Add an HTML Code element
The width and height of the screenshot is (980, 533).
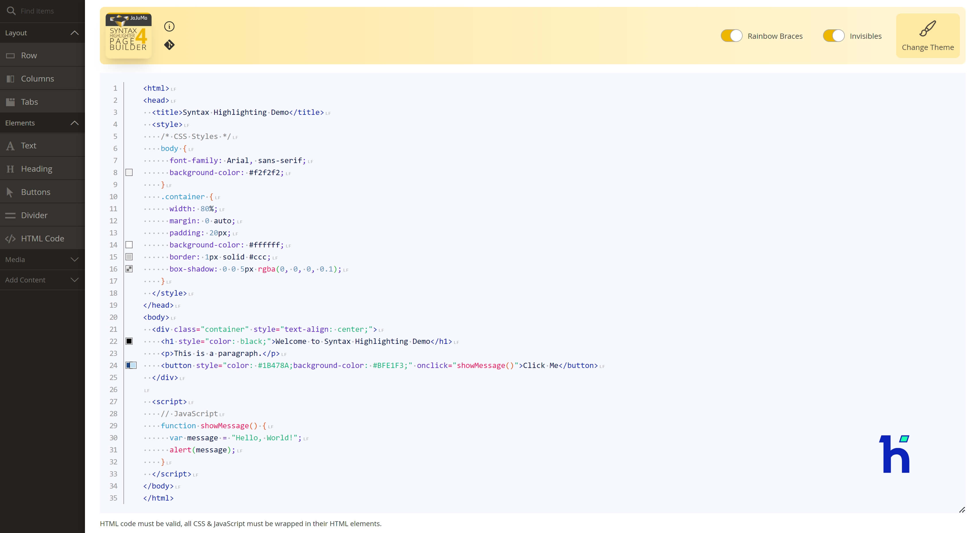point(42,238)
